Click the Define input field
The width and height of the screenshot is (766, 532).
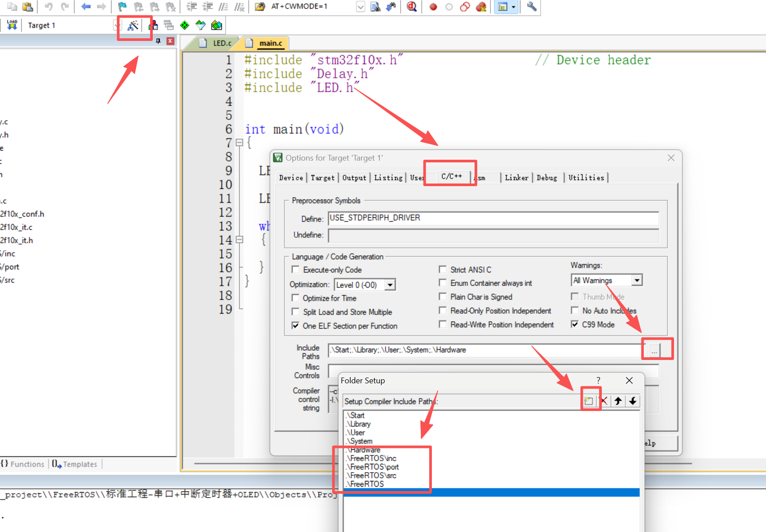(493, 218)
